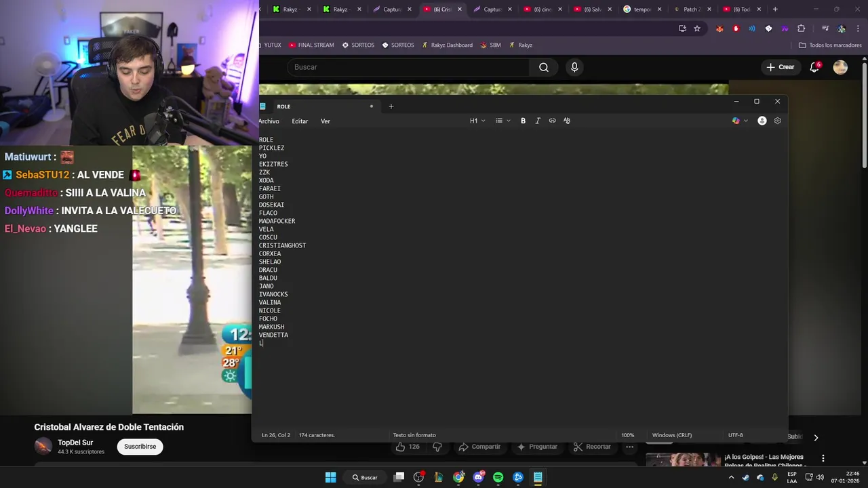This screenshot has width=868, height=488.
Task: Click the UTF-8 encoding status
Action: click(736, 435)
